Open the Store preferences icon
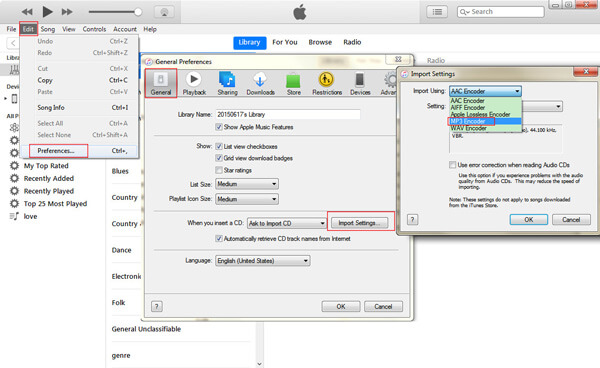This screenshot has width=600, height=368. point(293,83)
